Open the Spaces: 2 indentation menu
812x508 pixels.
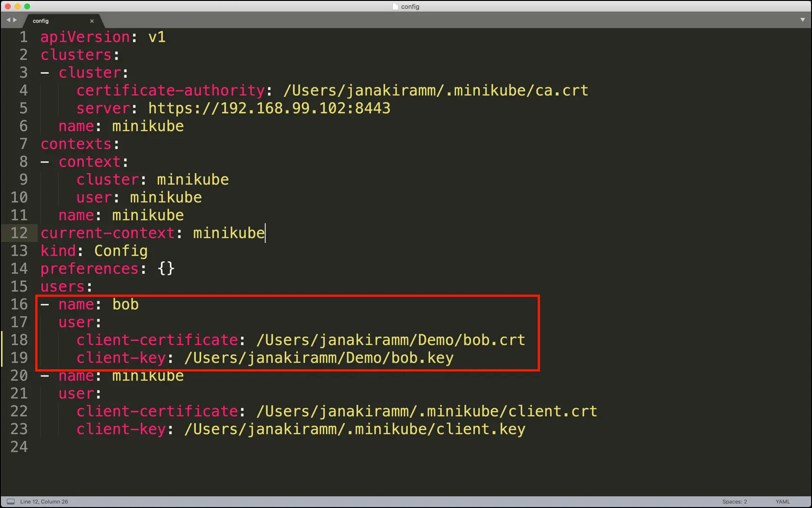pyautogui.click(x=734, y=502)
